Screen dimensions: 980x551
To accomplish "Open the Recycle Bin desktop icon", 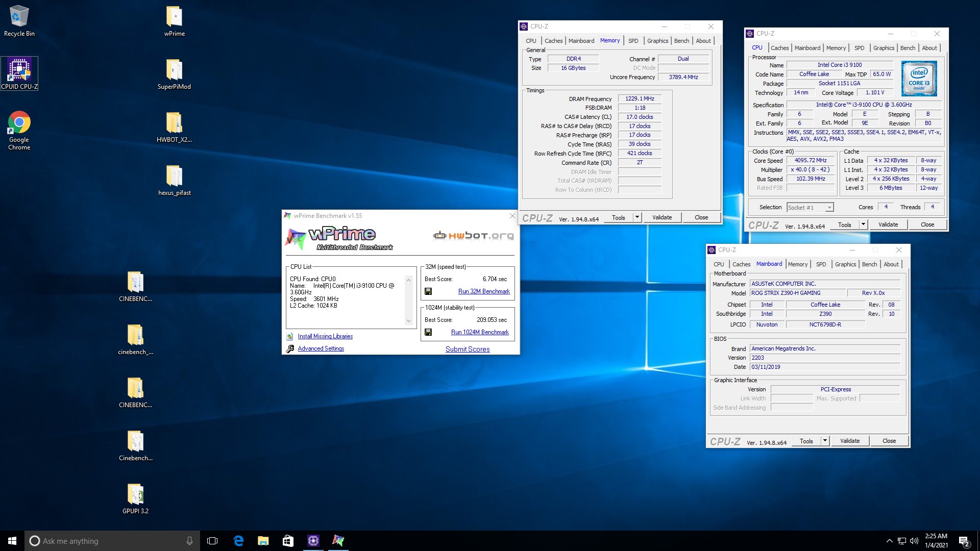I will coord(19,21).
